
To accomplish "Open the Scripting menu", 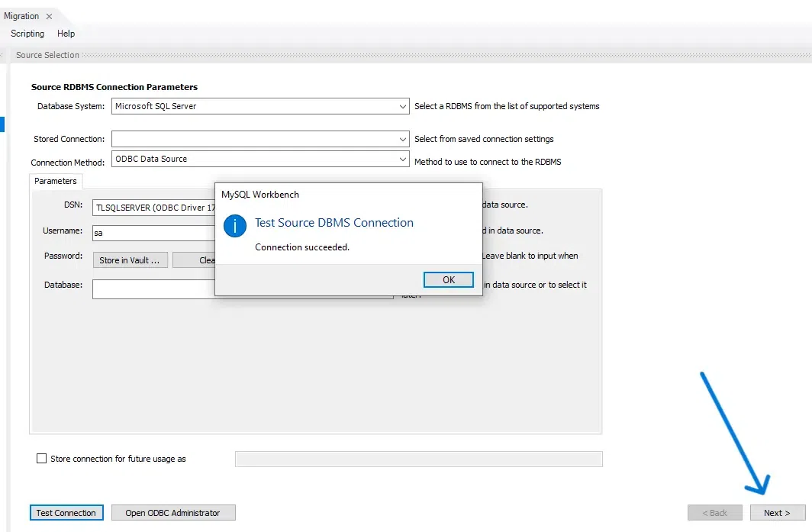I will coord(27,34).
